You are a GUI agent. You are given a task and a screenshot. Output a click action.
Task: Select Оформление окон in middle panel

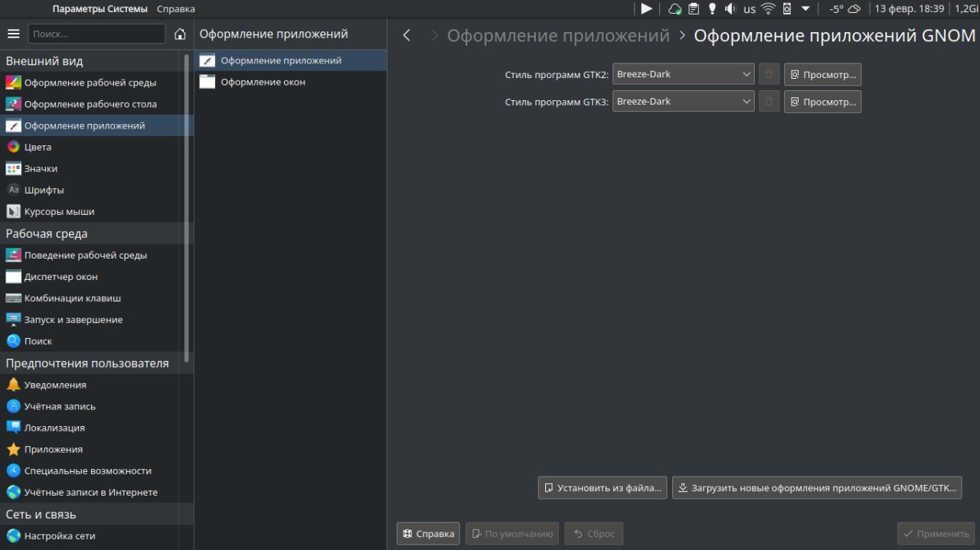point(291,82)
